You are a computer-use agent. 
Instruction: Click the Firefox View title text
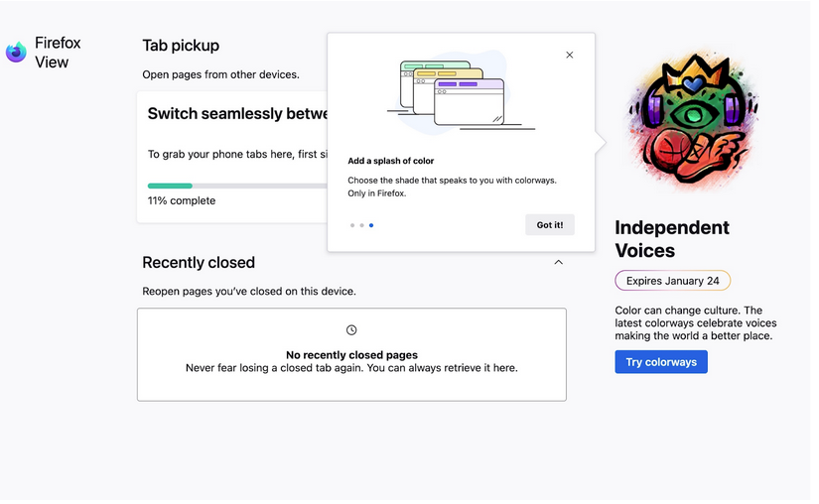(x=58, y=53)
